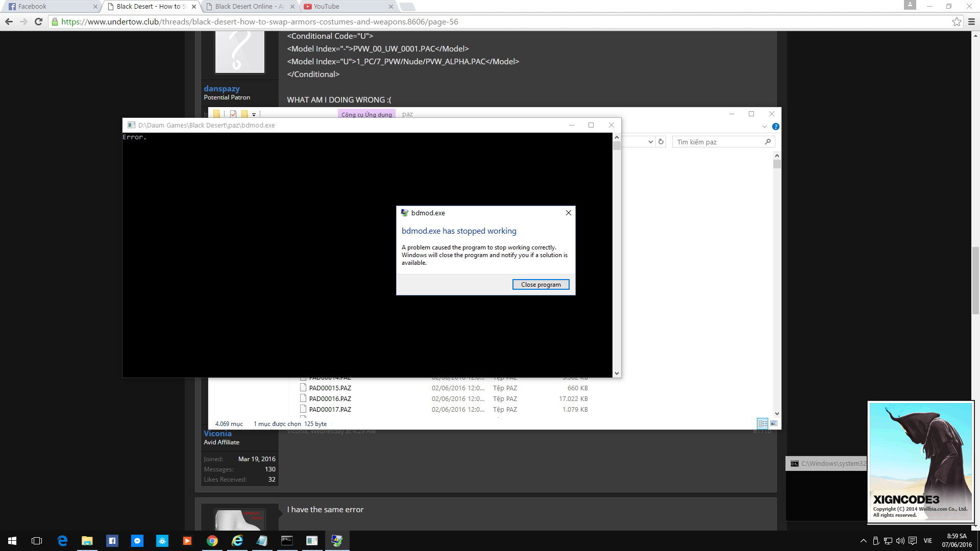Switch to details view icon in Explorer
Image resolution: width=980 pixels, height=551 pixels.
(763, 423)
